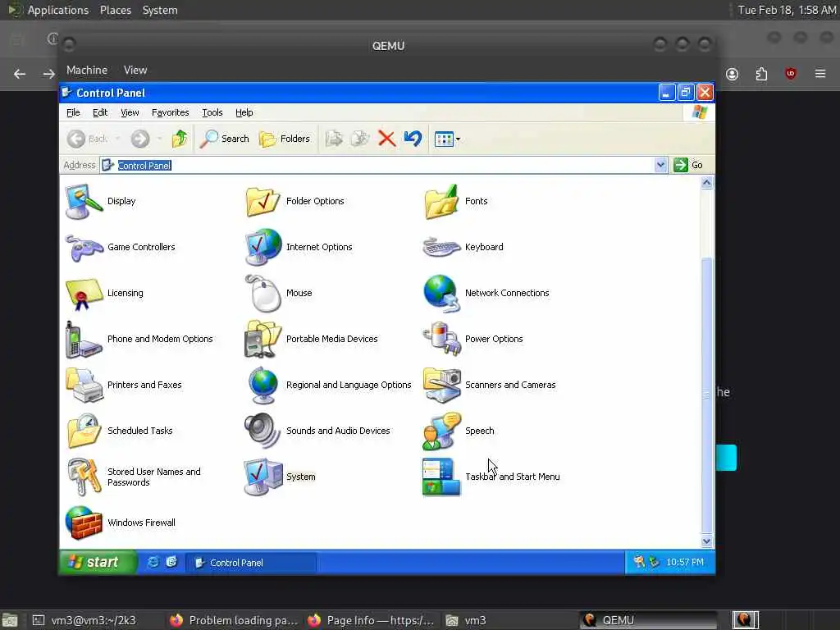Open Phone and Modem Options icon
Screen dimensions: 840x630
[84, 340]
